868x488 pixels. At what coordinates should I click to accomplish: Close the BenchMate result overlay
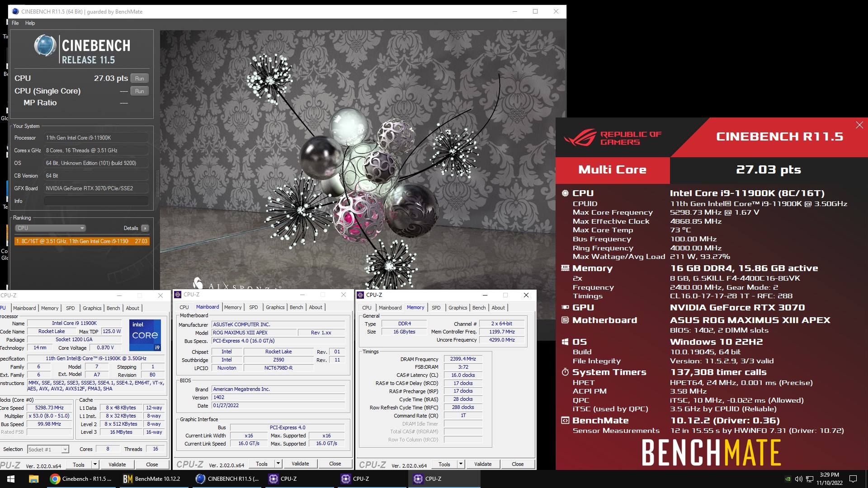pos(859,125)
